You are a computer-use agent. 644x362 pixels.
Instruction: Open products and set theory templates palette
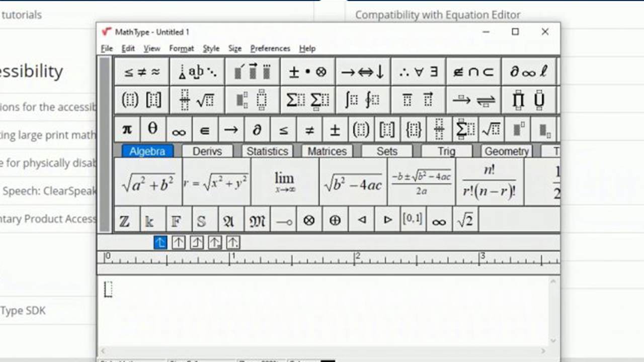529,100
